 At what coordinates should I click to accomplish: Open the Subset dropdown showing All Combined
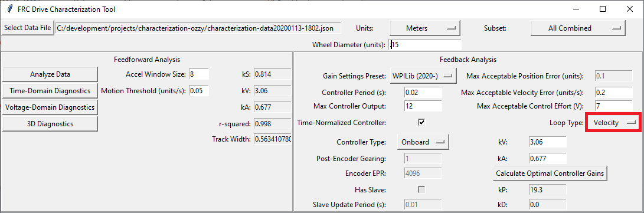tap(578, 28)
